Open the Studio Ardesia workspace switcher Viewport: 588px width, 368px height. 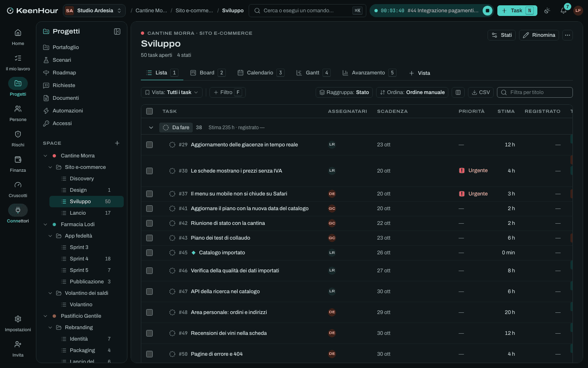[x=94, y=11]
